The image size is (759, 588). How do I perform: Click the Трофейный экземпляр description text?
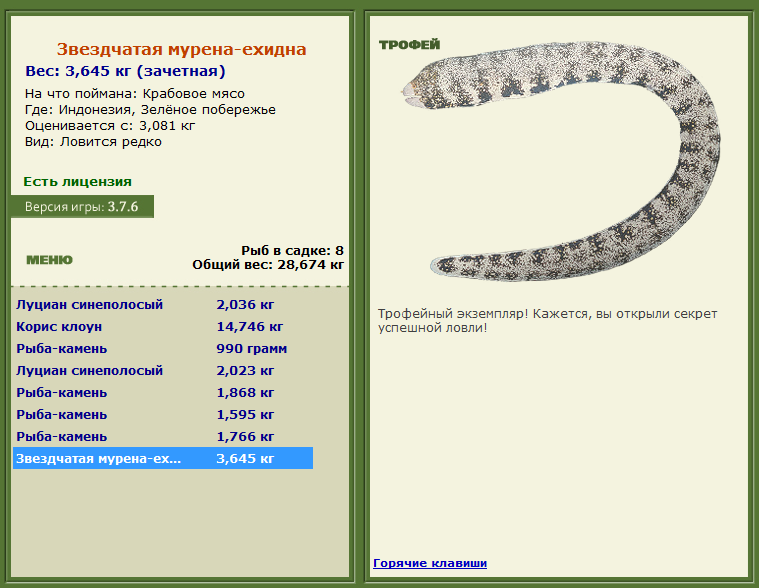click(547, 320)
